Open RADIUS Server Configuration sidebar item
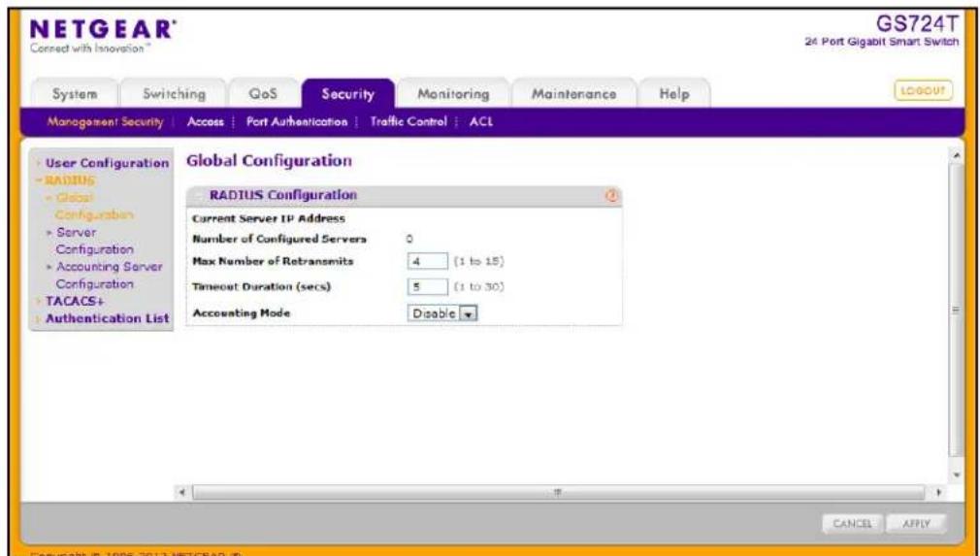 94,241
